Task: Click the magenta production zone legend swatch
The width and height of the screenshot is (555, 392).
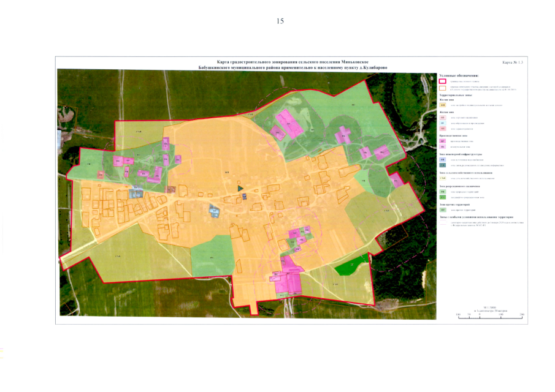Action: pos(443,140)
